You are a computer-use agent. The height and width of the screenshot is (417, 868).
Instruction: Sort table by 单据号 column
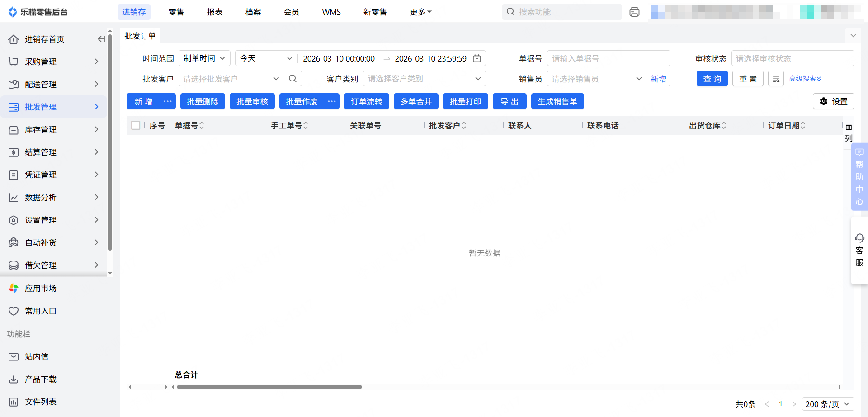coord(202,125)
